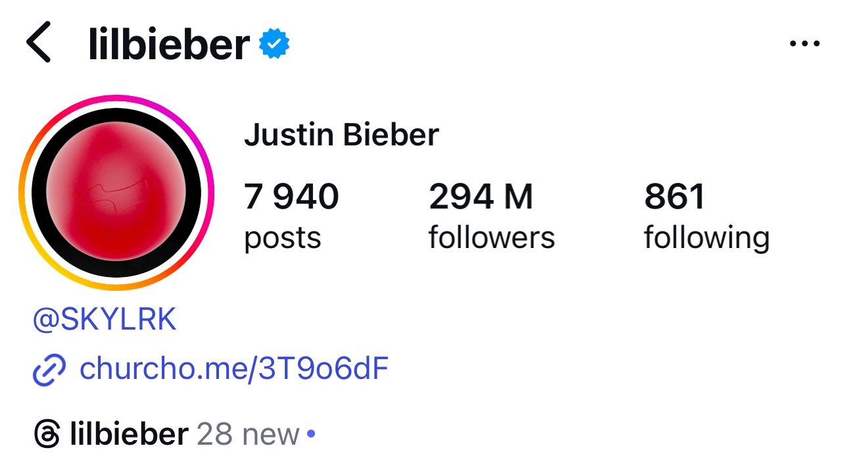Viewport: 868px width, 475px height.
Task: Click the lilbieber username in the header
Action: 169,44
